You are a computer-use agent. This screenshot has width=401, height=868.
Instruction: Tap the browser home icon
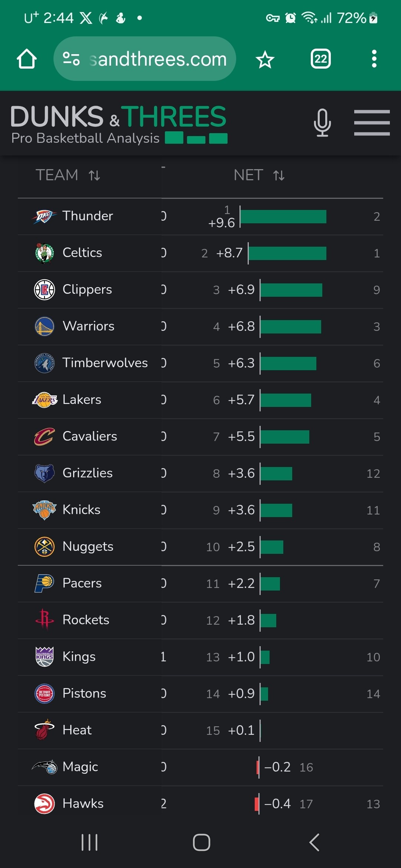(x=27, y=59)
